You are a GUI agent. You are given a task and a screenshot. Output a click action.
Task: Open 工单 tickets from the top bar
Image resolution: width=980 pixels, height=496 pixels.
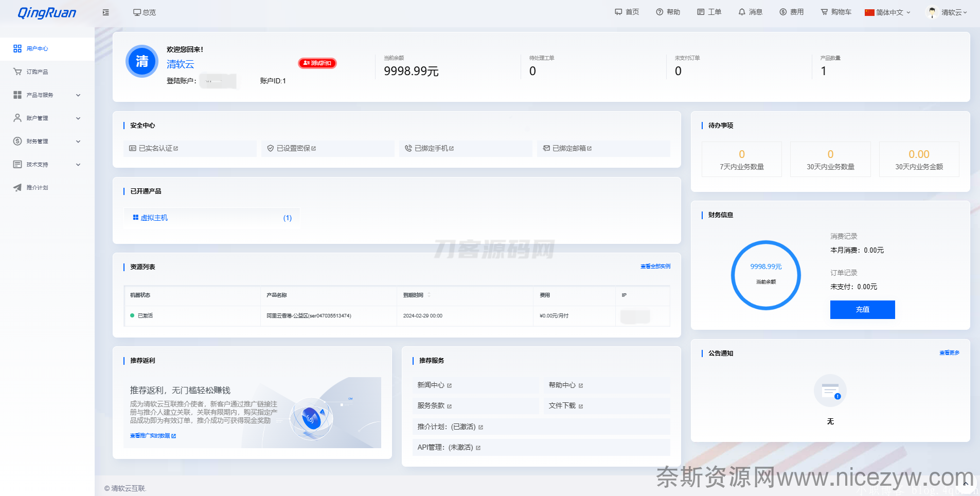(709, 12)
